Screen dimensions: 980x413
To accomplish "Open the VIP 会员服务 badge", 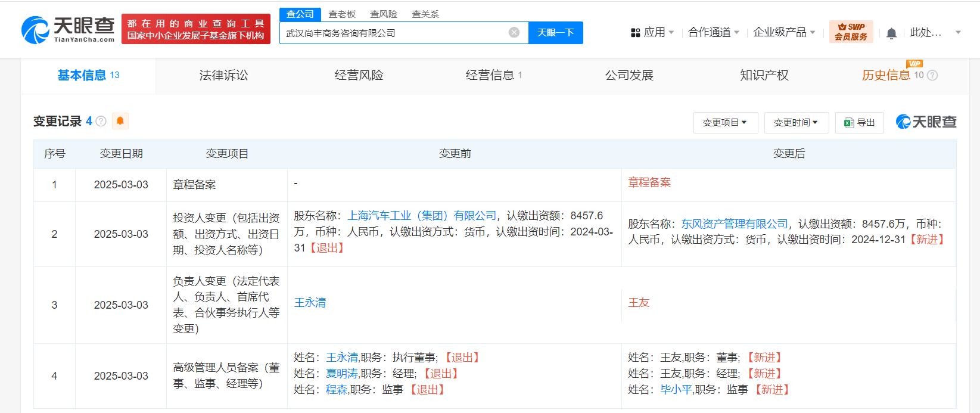I will (x=851, y=32).
